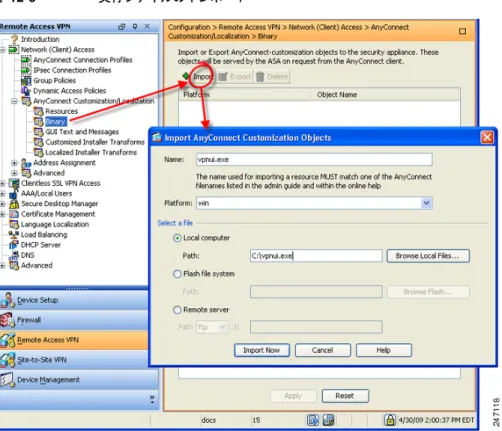502x431 pixels.
Task: Open the disabled ftp protocol dropdown
Action: 212,327
